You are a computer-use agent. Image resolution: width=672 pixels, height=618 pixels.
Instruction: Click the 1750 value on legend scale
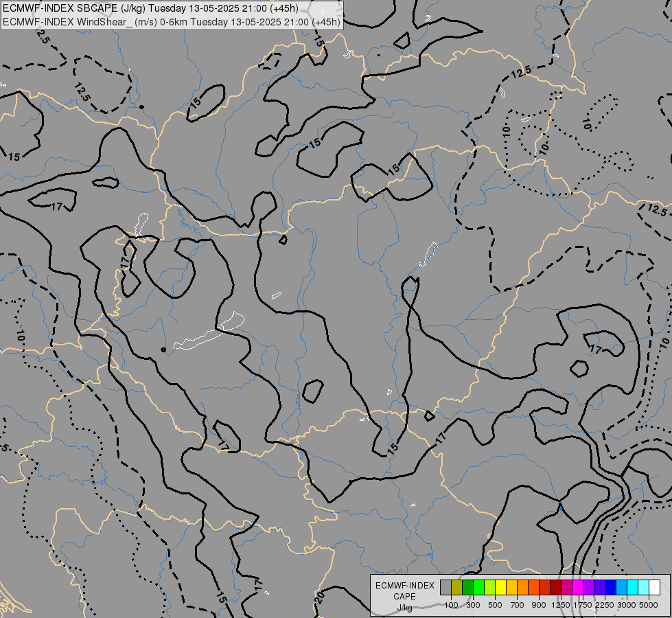click(x=583, y=605)
